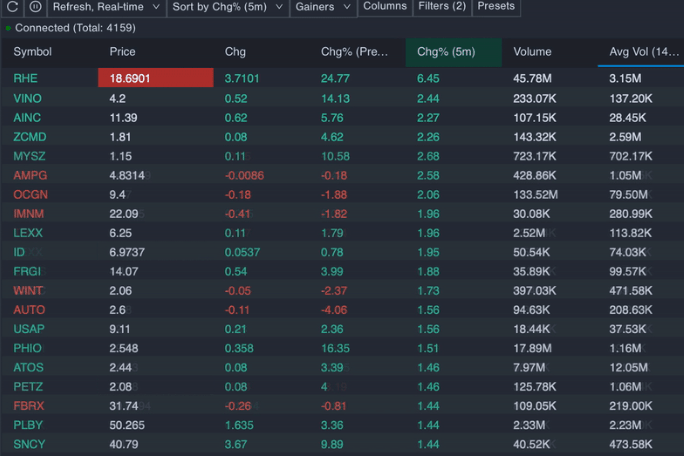Click RHE 5m change 6.45

point(428,78)
